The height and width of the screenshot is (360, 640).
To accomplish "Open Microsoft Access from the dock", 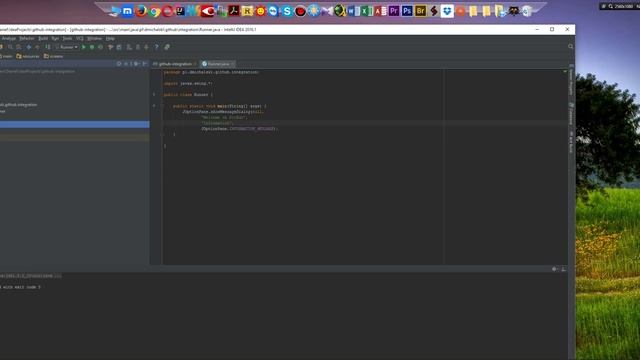I will click(x=380, y=11).
